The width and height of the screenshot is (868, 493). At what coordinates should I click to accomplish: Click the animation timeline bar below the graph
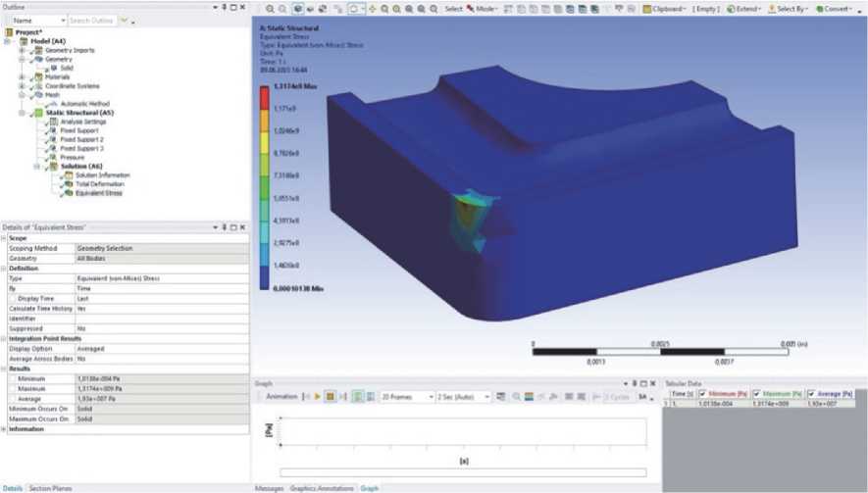[463, 472]
